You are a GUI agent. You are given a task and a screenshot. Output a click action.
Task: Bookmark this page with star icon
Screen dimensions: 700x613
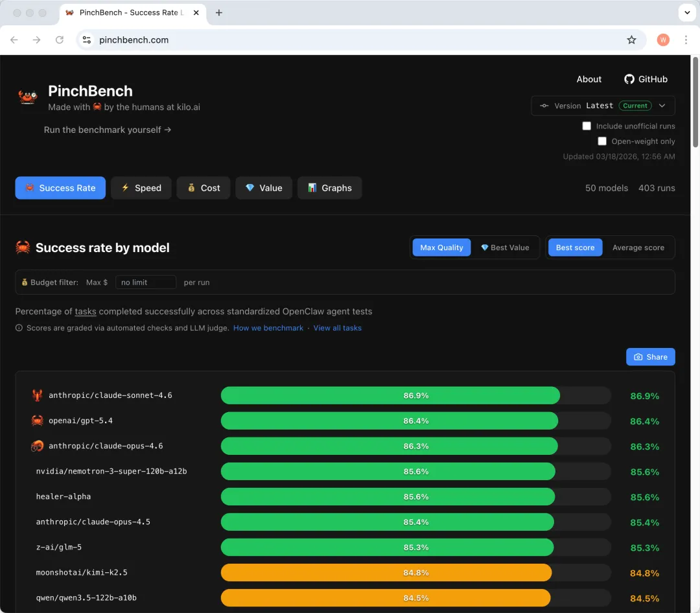pyautogui.click(x=631, y=40)
